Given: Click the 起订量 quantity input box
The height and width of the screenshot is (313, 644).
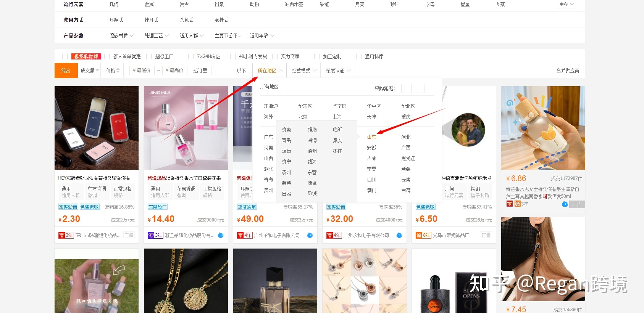Looking at the screenshot, I should click(x=222, y=71).
